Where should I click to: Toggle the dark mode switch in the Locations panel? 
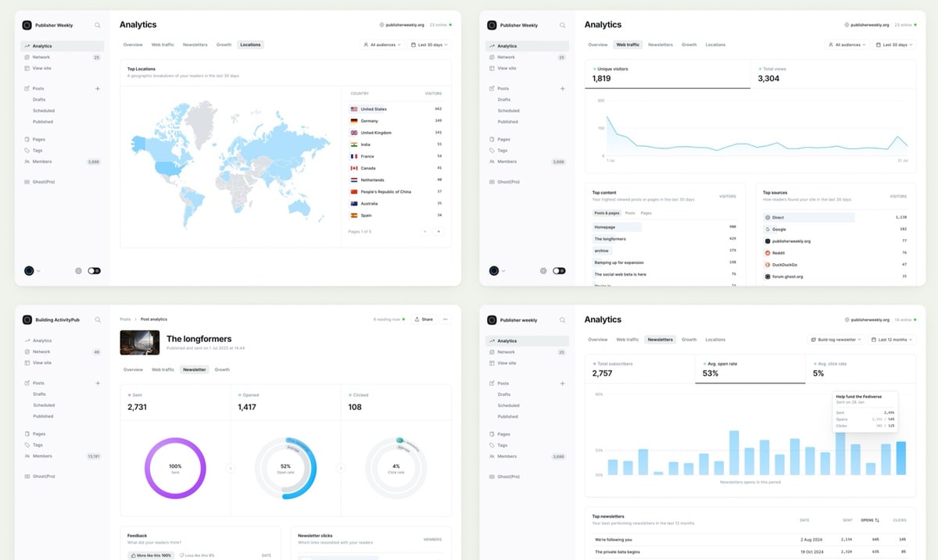[x=95, y=271]
